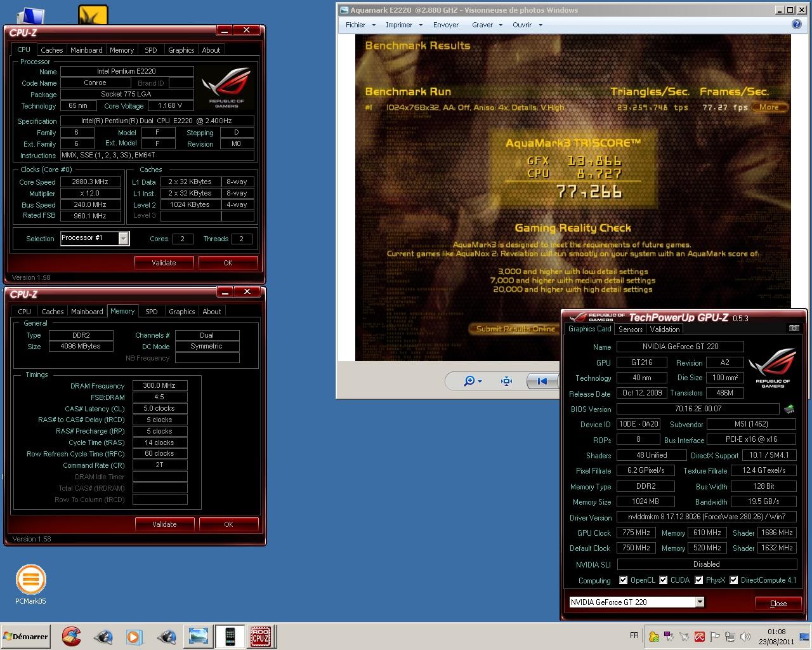812x650 pixels.
Task: Click the FR language indicator
Action: [634, 635]
